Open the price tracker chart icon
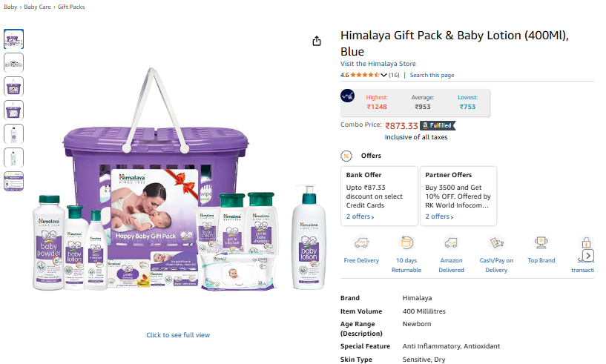The width and height of the screenshot is (606, 364). (x=347, y=96)
